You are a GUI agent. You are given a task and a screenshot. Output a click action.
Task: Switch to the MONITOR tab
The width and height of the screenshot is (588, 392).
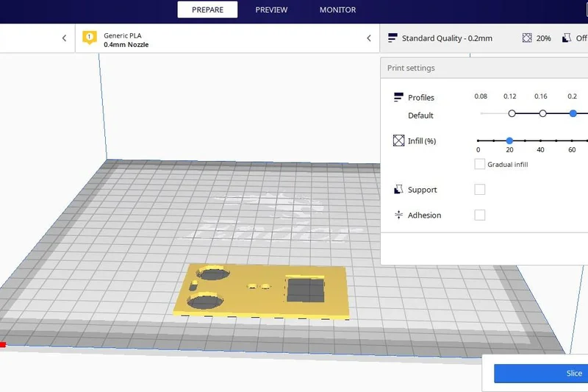[x=337, y=10]
